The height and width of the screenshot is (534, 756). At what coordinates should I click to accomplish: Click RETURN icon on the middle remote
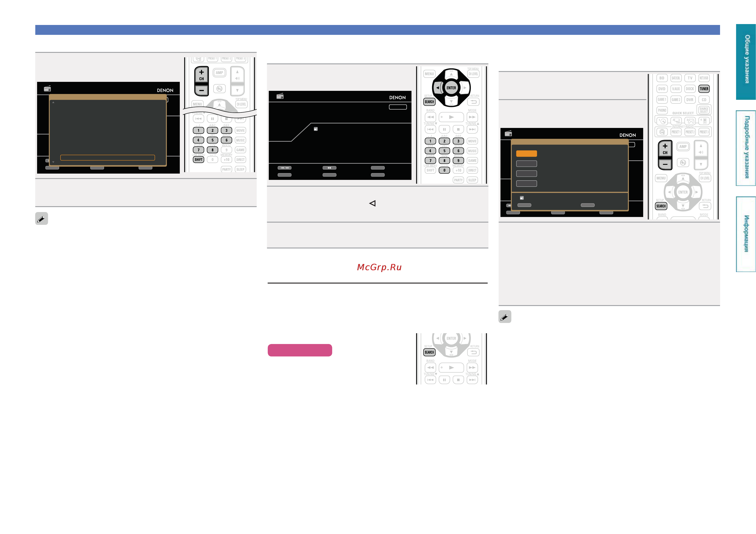coord(474,102)
